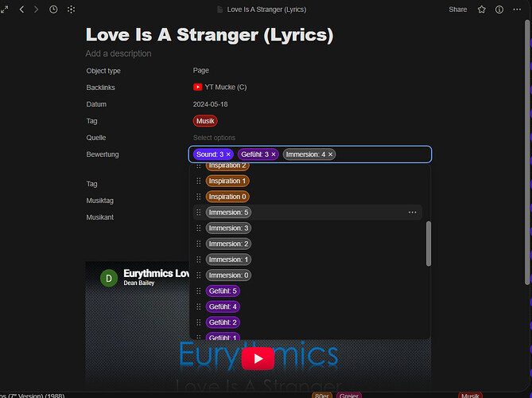
Task: Select the Immersion: 1 option
Action: (228, 259)
